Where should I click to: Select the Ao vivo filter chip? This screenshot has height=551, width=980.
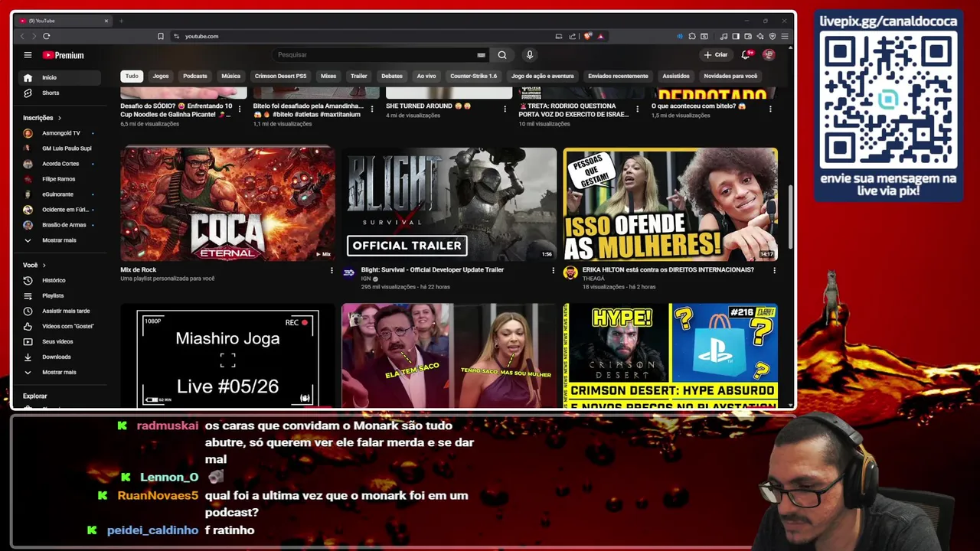426,76
